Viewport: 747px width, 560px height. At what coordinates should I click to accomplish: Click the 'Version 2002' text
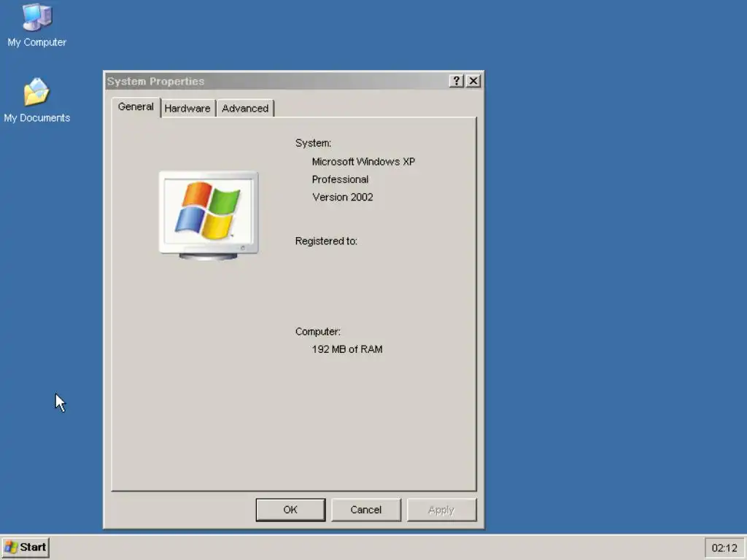tap(343, 197)
